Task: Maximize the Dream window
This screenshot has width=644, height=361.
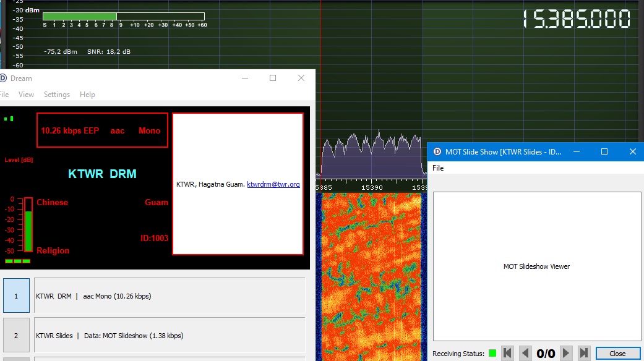Action: [x=273, y=78]
